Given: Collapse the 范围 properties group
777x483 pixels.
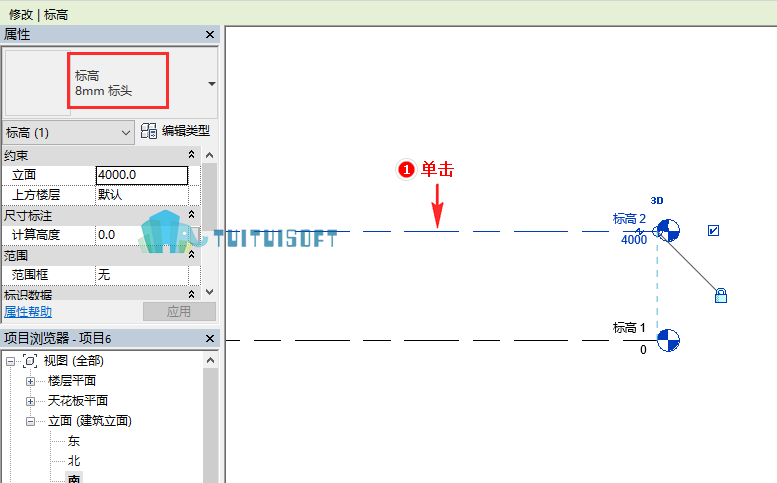Looking at the screenshot, I should 191,255.
